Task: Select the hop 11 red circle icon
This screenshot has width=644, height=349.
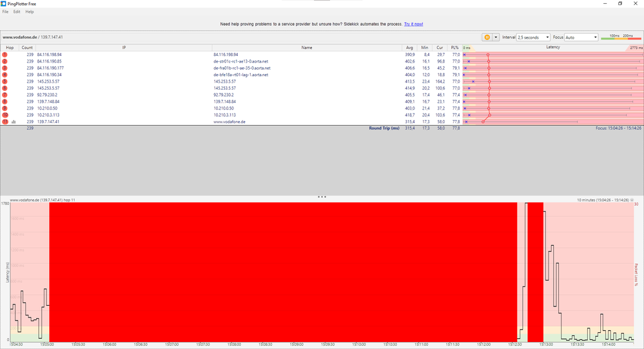Action: coord(5,122)
